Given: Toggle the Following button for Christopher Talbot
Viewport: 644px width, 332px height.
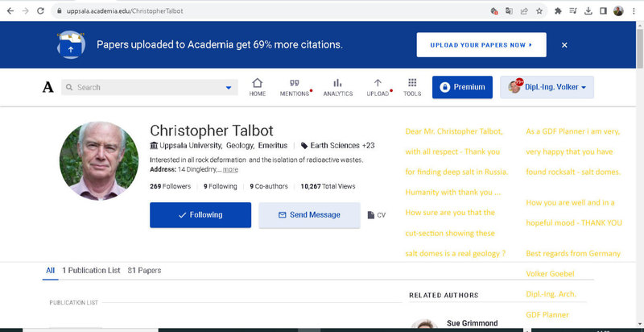Looking at the screenshot, I should tap(200, 215).
